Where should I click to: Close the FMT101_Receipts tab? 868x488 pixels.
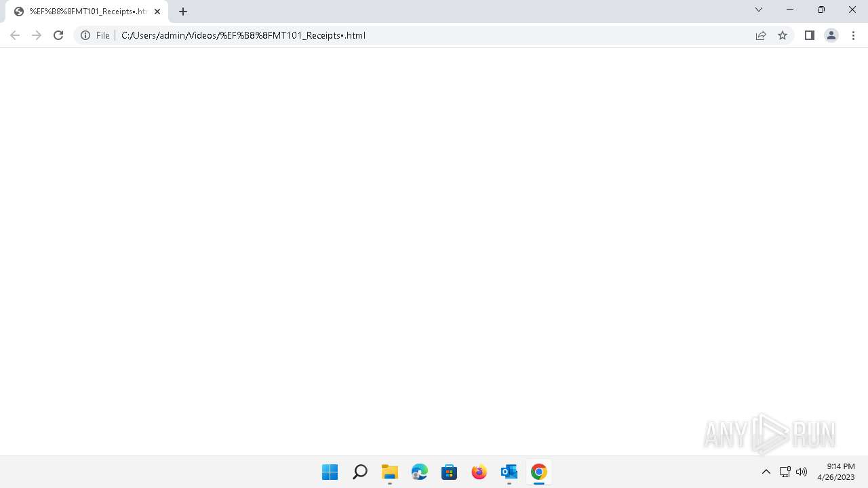click(157, 12)
